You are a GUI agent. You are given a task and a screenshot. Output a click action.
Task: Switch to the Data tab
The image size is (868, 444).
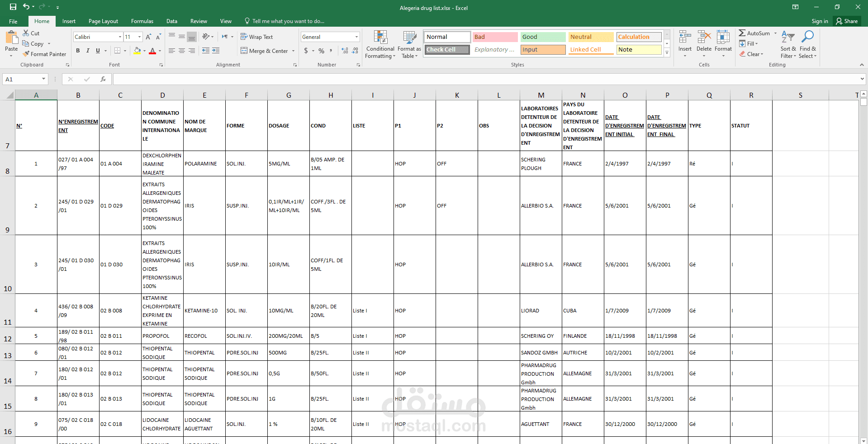(x=171, y=21)
